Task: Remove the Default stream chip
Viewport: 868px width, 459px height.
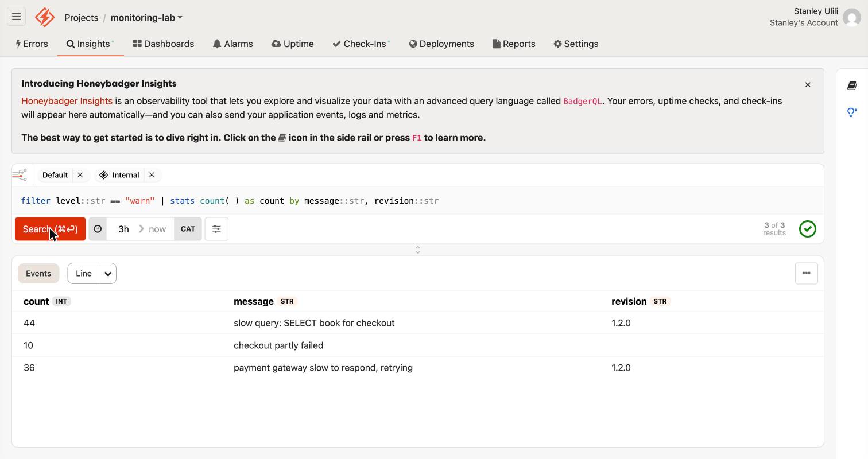Action: 80,175
